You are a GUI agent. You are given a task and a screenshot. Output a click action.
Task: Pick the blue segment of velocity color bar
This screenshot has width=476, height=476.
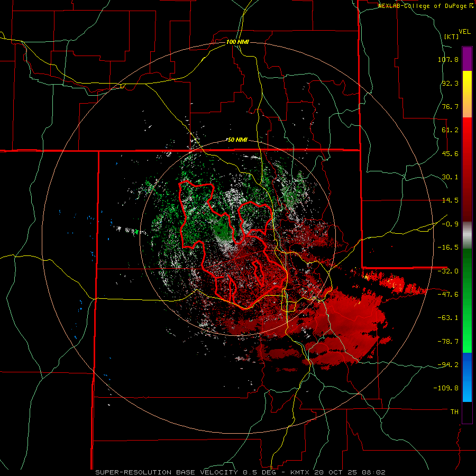click(x=467, y=377)
